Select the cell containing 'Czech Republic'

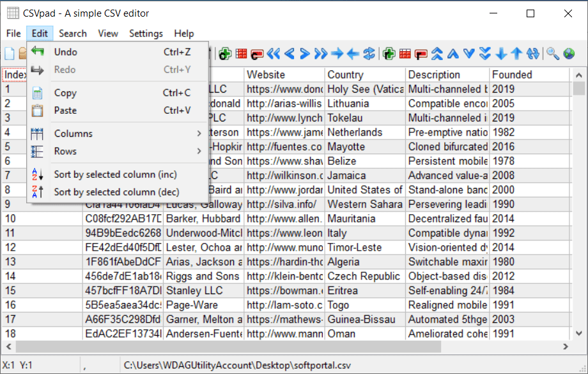pos(365,276)
